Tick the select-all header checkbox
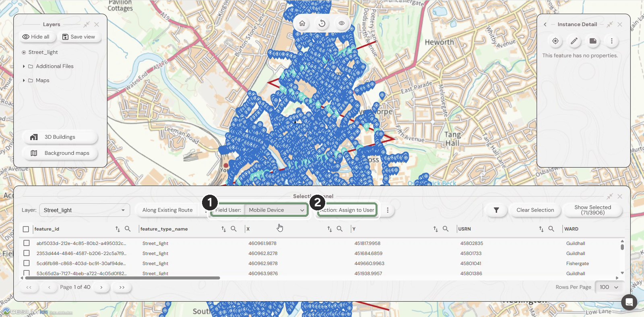This screenshot has height=317, width=644. coord(26,229)
